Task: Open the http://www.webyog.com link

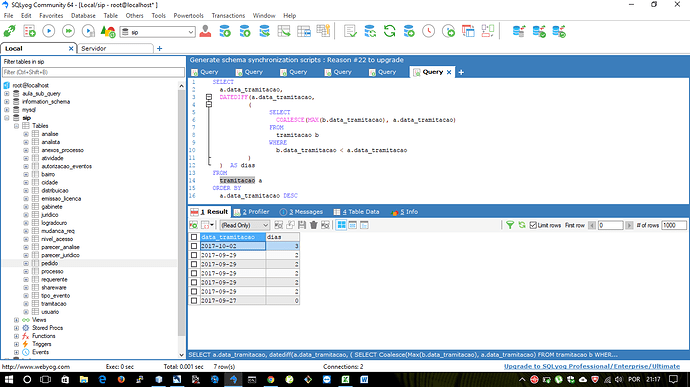Action: click(x=36, y=366)
